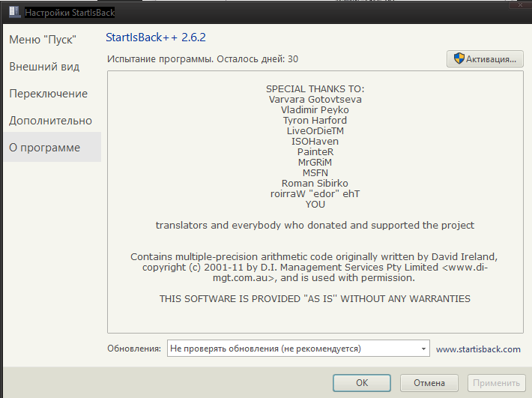
Task: Go to the Переключение section
Action: pos(48,94)
